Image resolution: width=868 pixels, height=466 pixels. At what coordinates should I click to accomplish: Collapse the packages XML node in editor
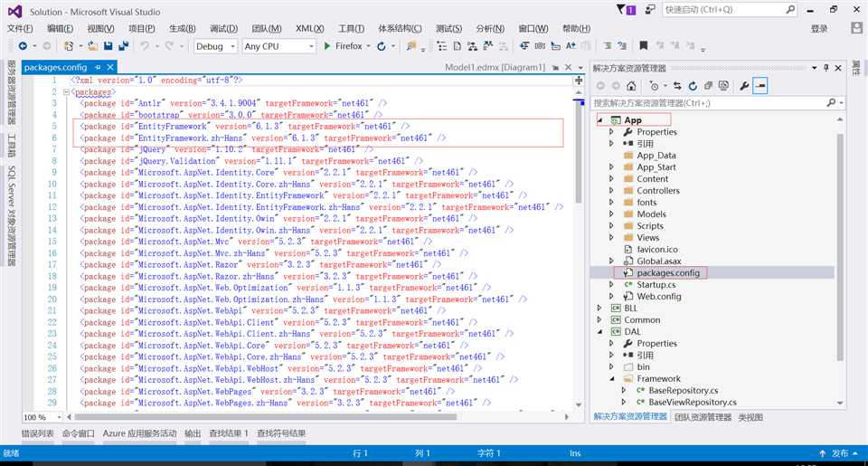[x=66, y=92]
